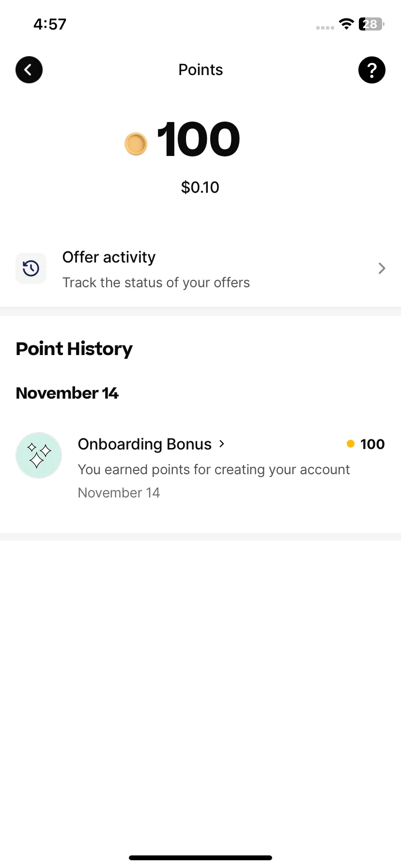
Task: Tap the Wi-Fi status icon
Action: [347, 24]
